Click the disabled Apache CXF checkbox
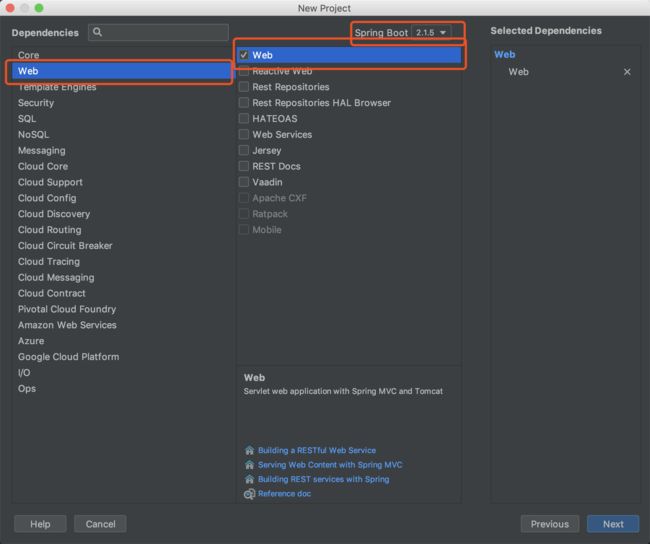 pyautogui.click(x=244, y=198)
